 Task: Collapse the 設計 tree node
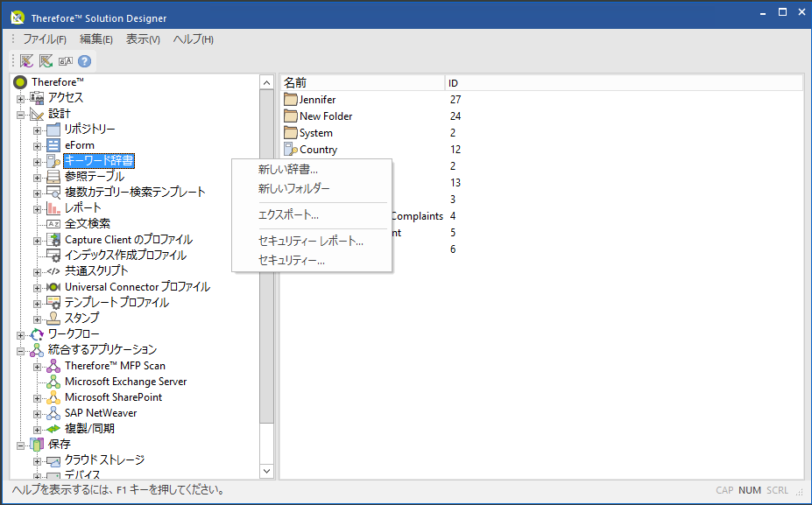coord(20,115)
